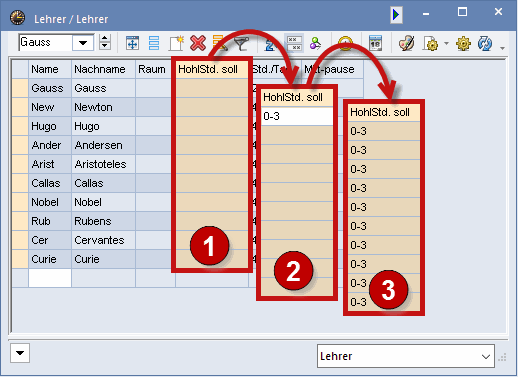Select the Ander short name cell

50,145
